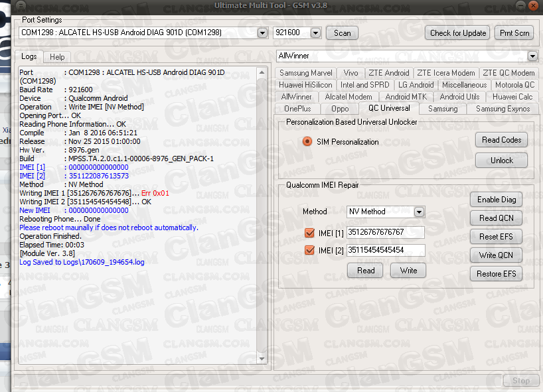Click the Reset EFS button

click(x=497, y=237)
